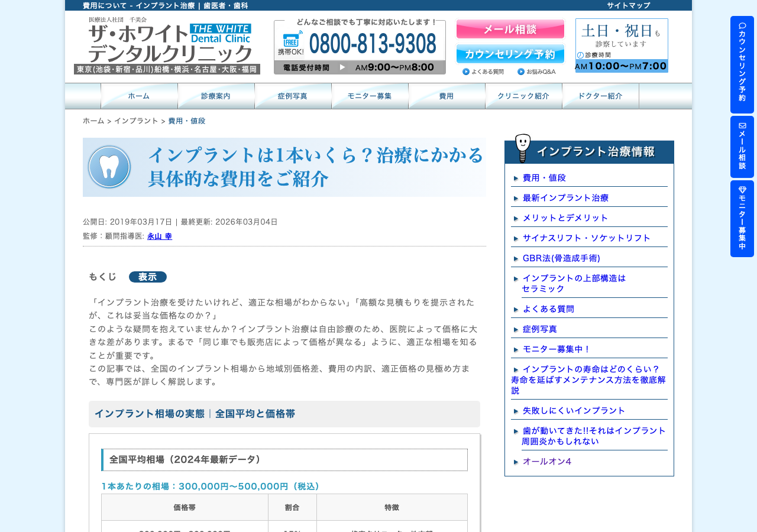Open sidebar link よくある質問

548,309
